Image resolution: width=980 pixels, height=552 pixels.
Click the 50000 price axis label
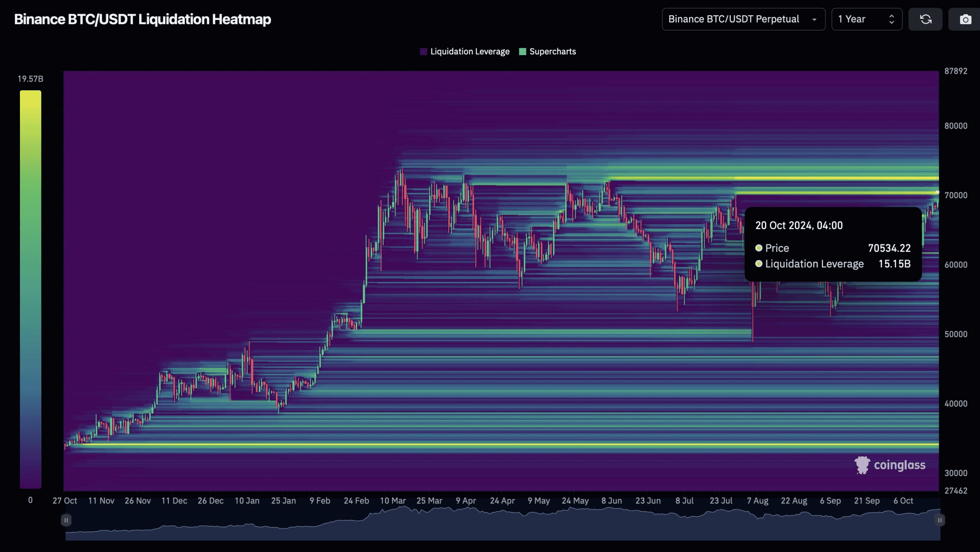pos(956,334)
